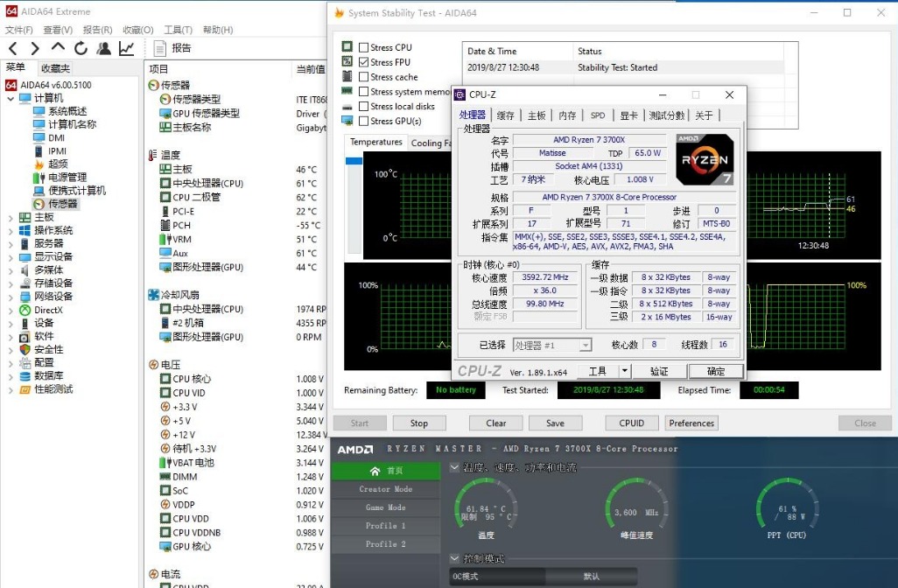Click the Ryzen Master 首页 home icon
Image resolution: width=898 pixels, height=588 pixels.
click(x=375, y=471)
